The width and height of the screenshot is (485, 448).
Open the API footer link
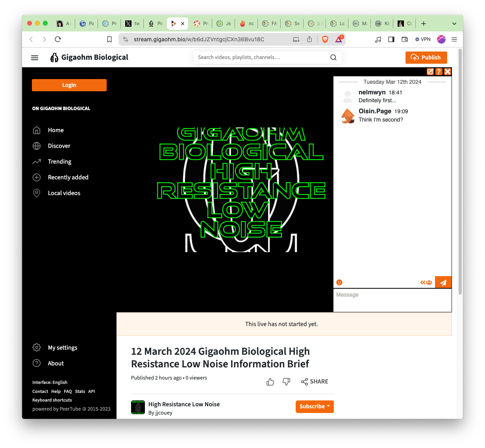click(x=91, y=391)
